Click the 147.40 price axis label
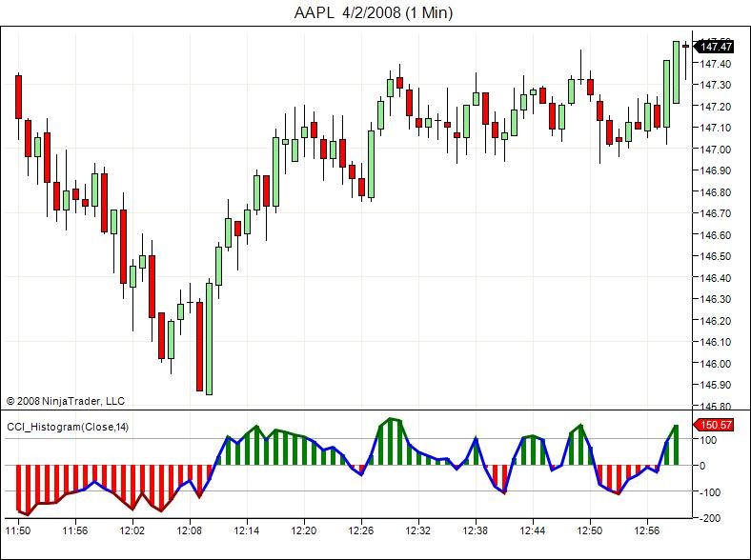Viewport: 751px width, 560px height. coord(716,64)
